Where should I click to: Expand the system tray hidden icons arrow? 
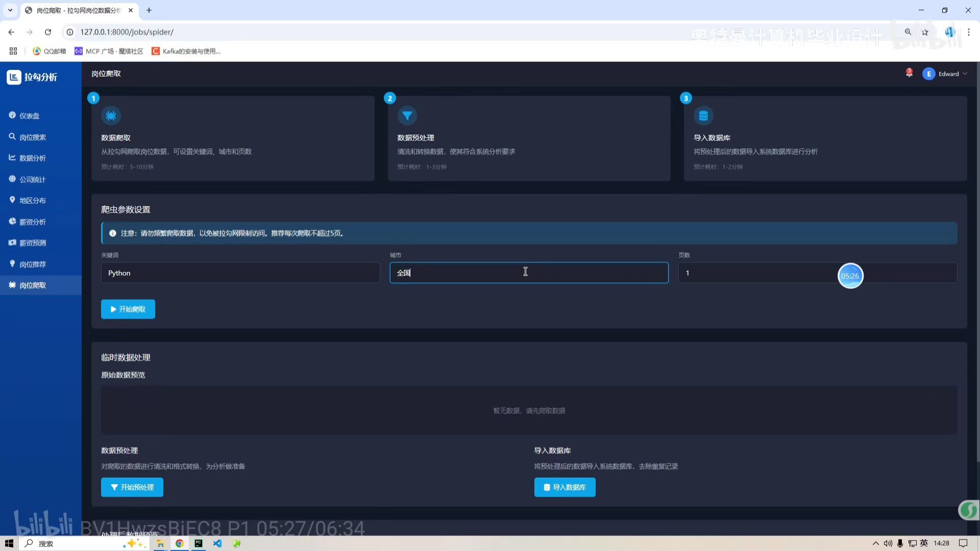[x=875, y=543]
